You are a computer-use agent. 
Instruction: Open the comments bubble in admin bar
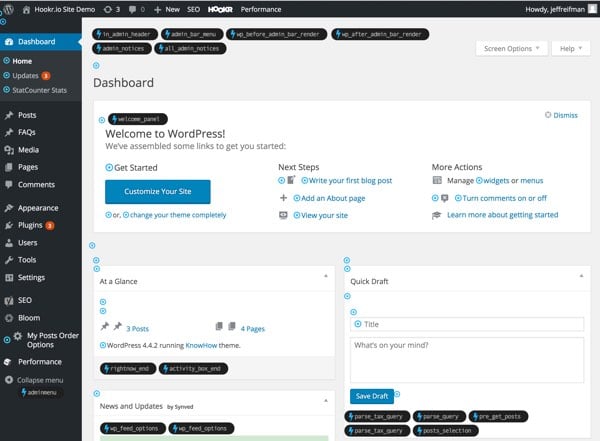coord(137,9)
